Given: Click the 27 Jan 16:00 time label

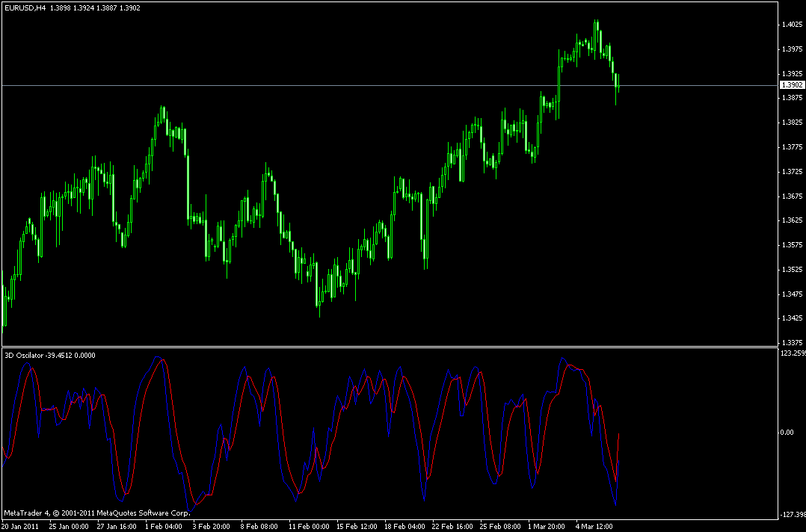Looking at the screenshot, I should [x=117, y=526].
